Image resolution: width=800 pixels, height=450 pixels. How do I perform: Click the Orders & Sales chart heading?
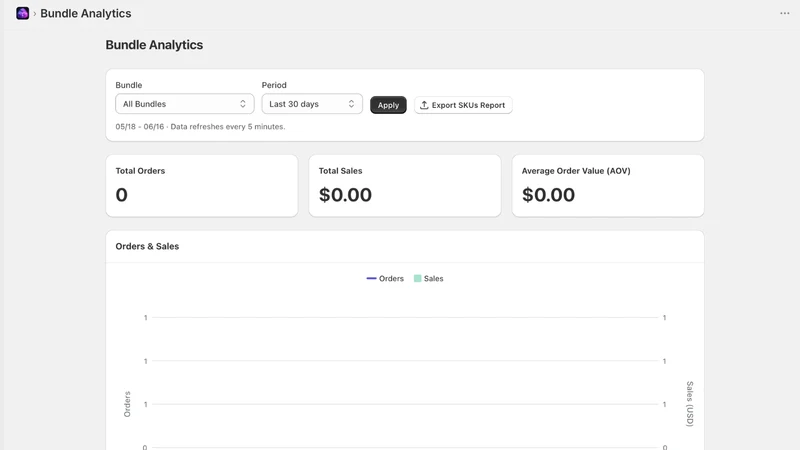click(x=147, y=246)
